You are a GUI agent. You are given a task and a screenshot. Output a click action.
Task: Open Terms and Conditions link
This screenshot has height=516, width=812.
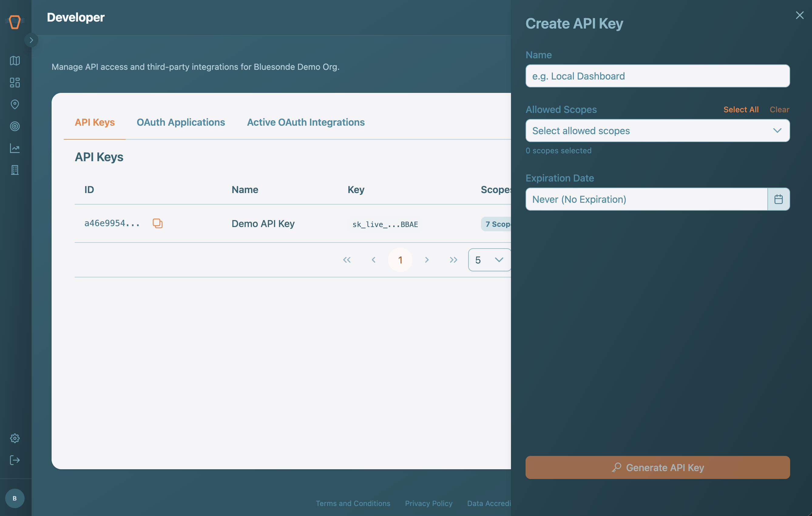[353, 503]
